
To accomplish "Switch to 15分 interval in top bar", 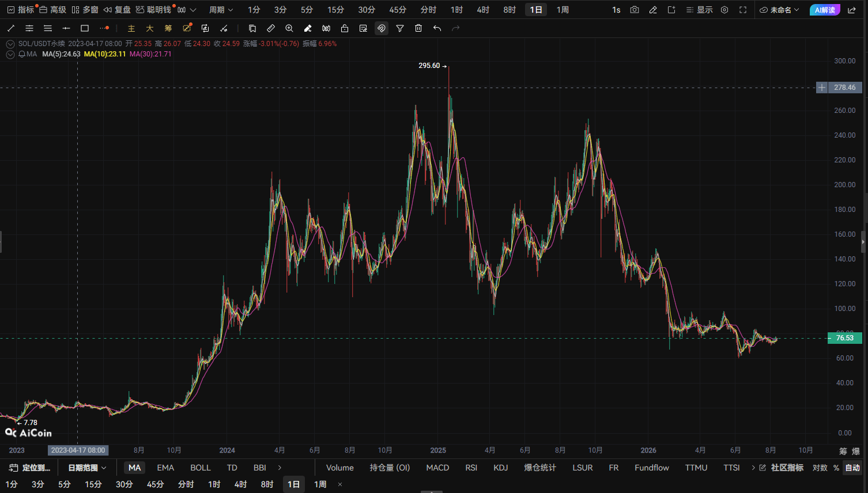I will coord(335,10).
